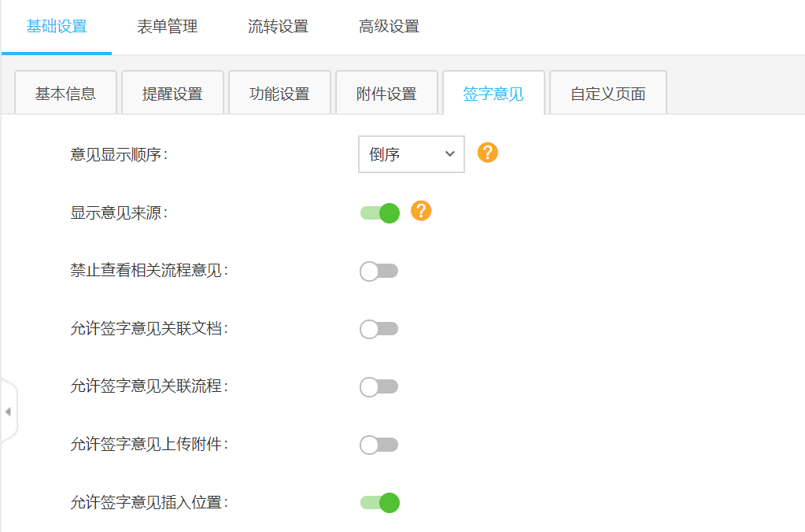Go to 自定义页面 sub-tab
The height and width of the screenshot is (532, 805).
[608, 94]
